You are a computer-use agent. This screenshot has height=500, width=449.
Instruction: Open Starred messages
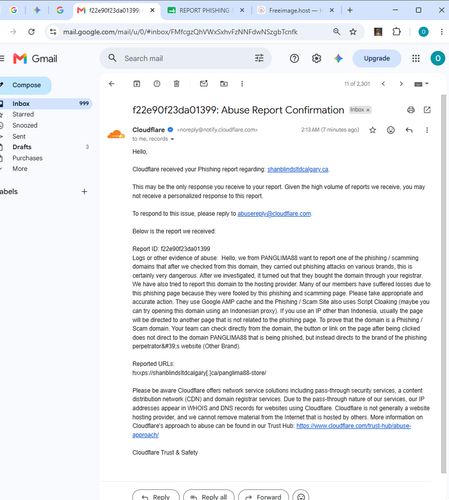[x=23, y=114]
